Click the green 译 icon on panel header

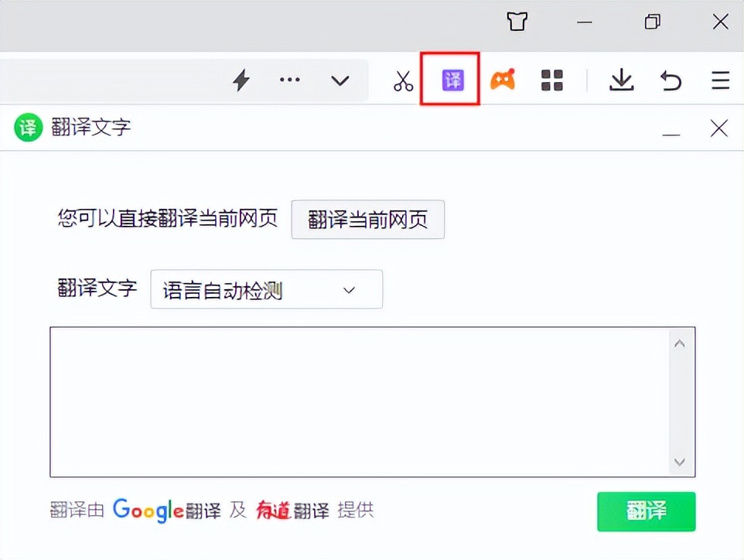coord(28,127)
